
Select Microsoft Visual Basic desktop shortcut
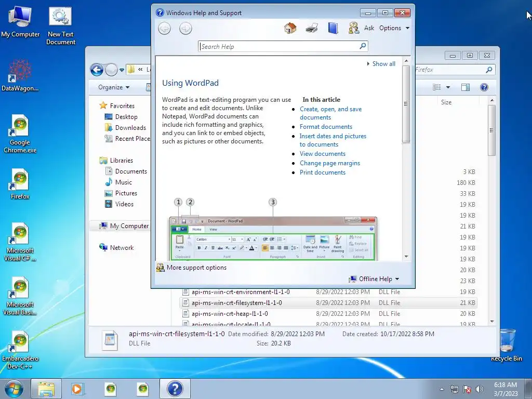click(20, 296)
